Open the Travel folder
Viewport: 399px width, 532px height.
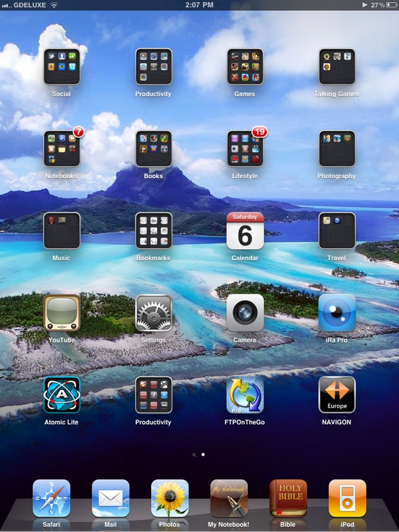tap(337, 231)
